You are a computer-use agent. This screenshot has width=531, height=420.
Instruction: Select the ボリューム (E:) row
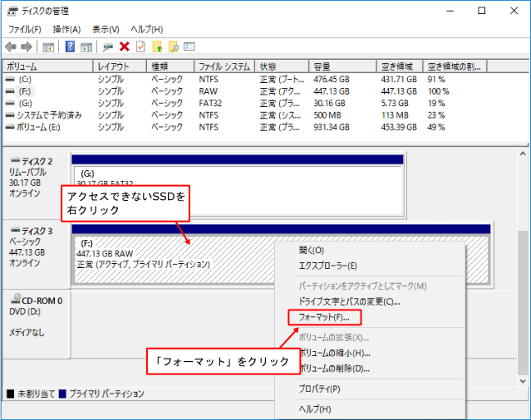click(x=265, y=127)
